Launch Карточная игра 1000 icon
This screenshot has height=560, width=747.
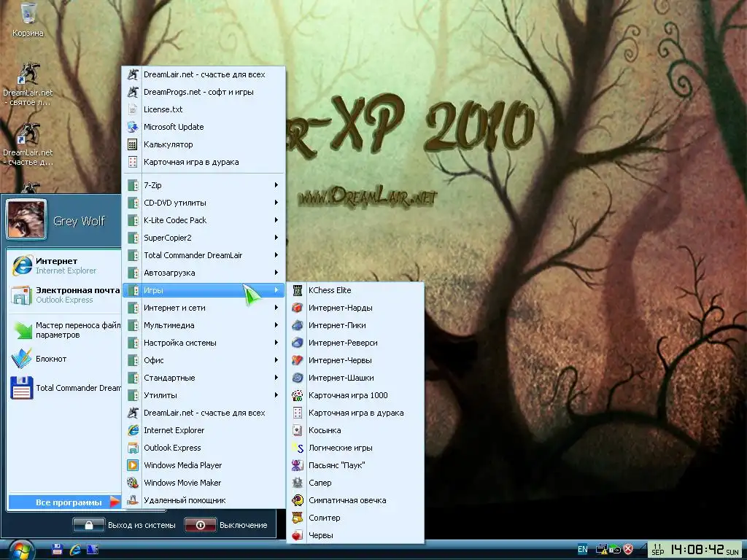pos(298,395)
